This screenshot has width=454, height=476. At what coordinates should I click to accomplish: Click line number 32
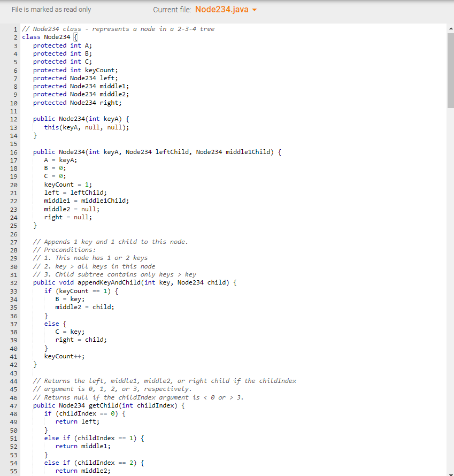[x=13, y=282]
